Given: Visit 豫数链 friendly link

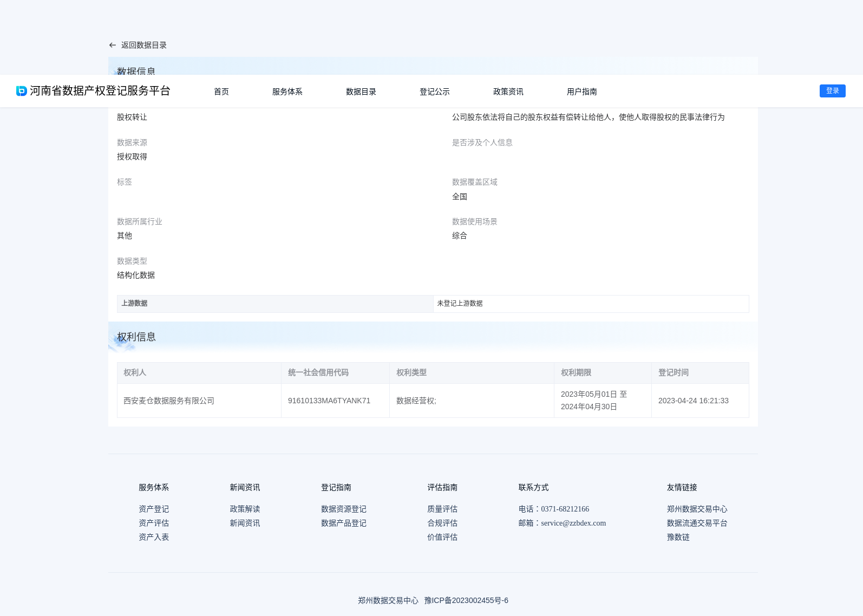Looking at the screenshot, I should click(678, 537).
